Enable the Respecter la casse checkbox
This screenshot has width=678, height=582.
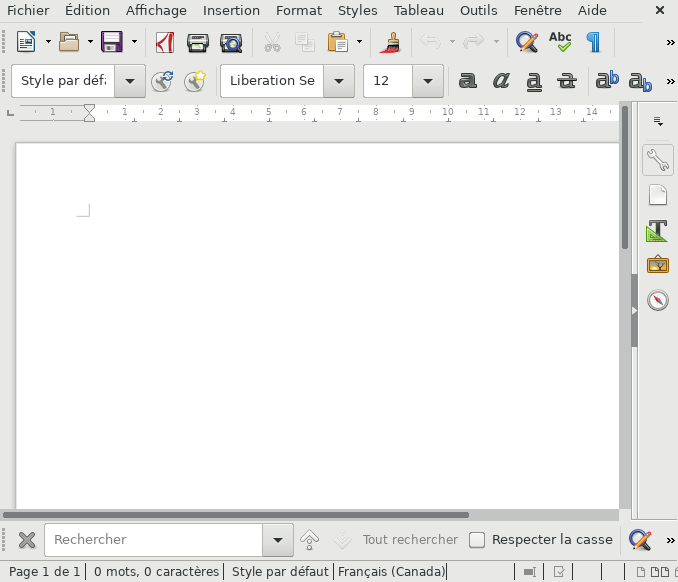(477, 540)
